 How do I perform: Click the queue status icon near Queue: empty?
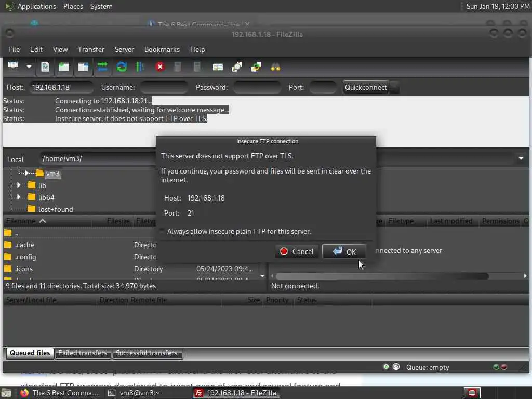[396, 367]
